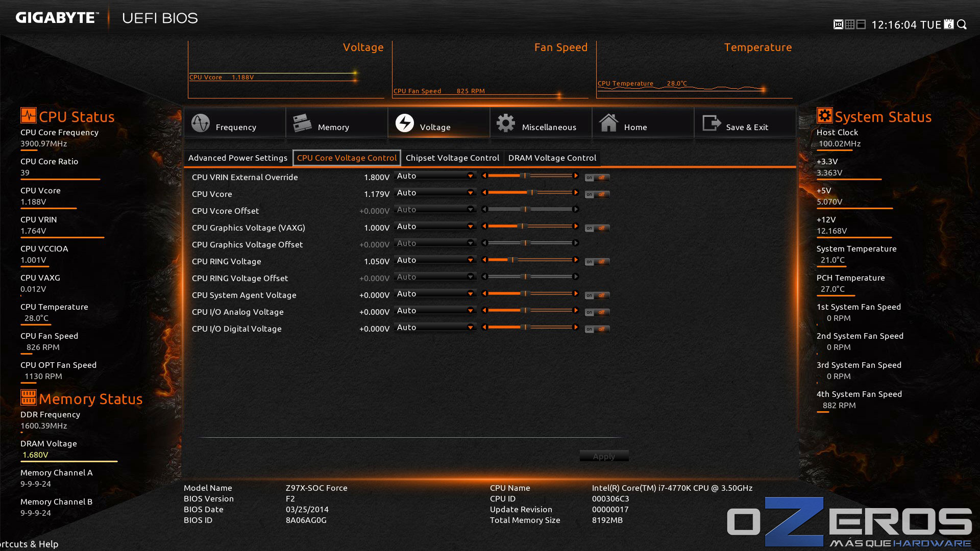Switch to Advanced Power Settings sub-tab
The image size is (980, 551).
238,158
